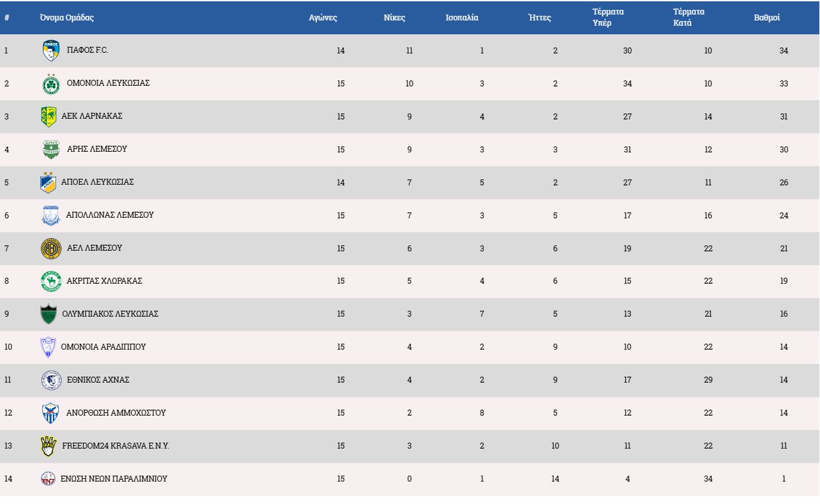
Task: Click the Αγώνες column header
Action: [x=323, y=18]
